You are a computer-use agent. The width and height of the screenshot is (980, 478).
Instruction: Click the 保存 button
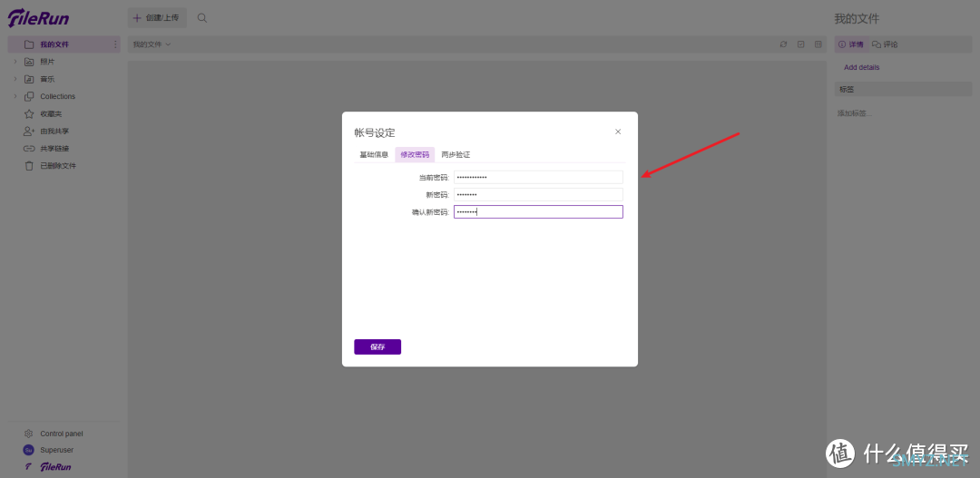[x=377, y=346]
